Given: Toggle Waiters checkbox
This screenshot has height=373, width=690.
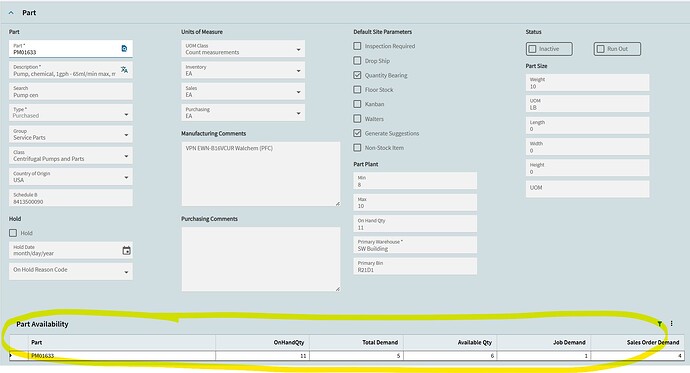Looking at the screenshot, I should pos(357,118).
